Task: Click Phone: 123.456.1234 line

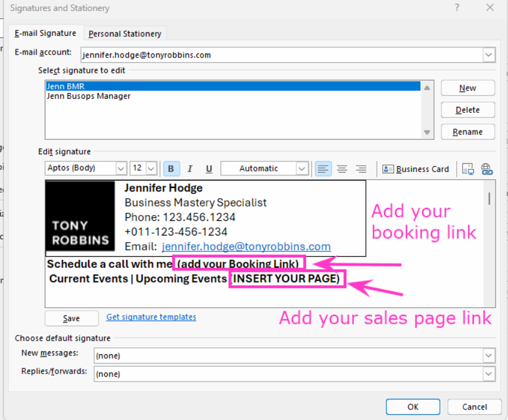Action: click(180, 217)
